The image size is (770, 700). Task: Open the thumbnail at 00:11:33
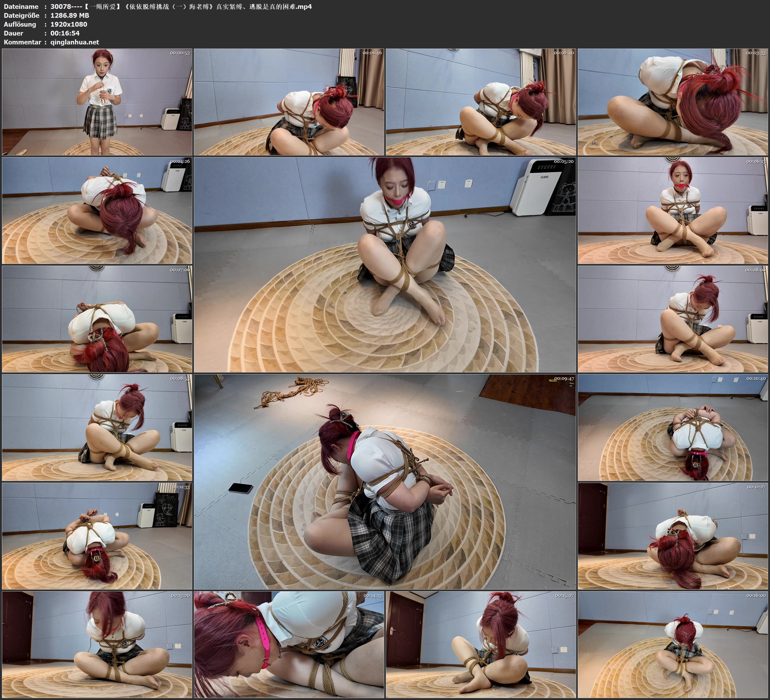click(97, 536)
